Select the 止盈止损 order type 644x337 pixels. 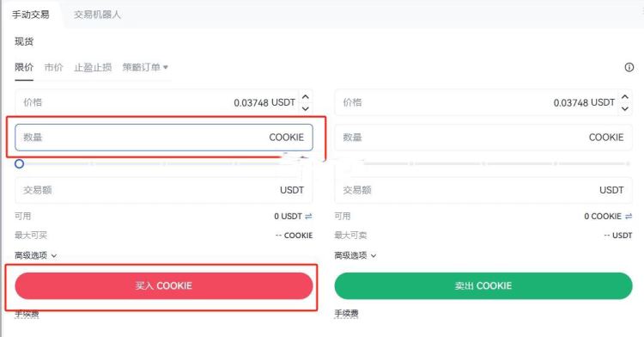click(93, 67)
